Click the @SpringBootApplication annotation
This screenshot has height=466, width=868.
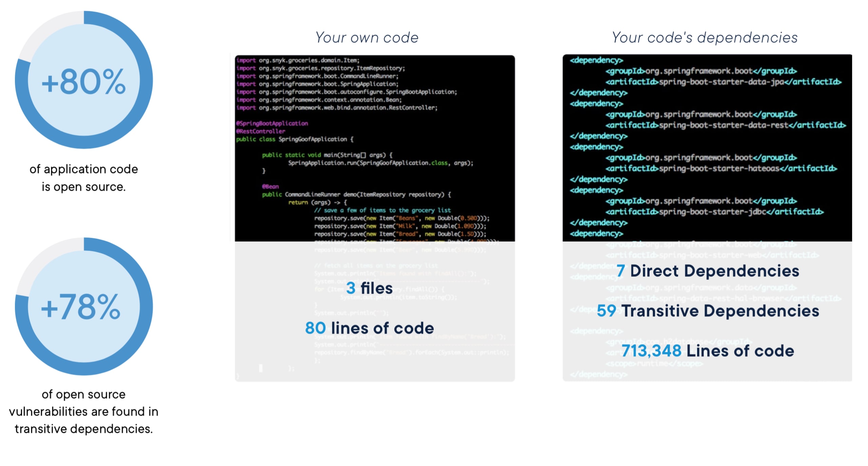[x=272, y=123]
